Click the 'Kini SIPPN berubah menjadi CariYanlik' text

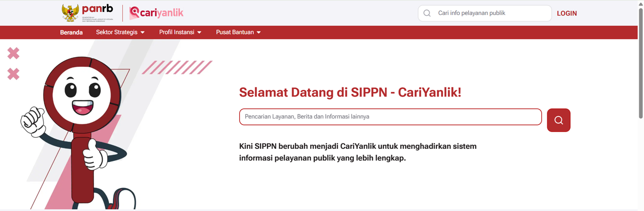tap(358, 153)
